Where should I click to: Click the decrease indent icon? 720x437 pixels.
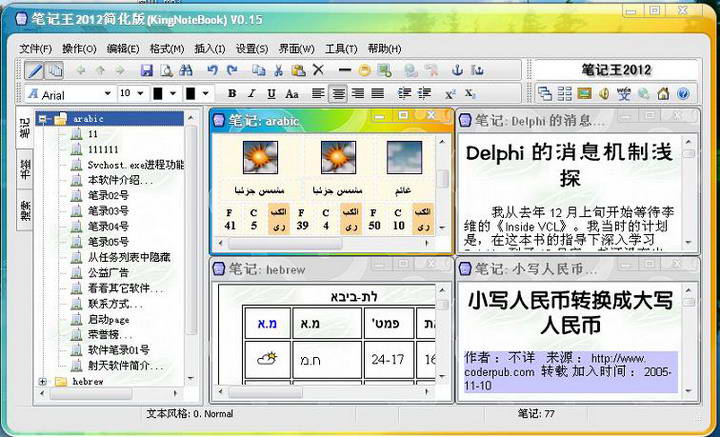(424, 94)
